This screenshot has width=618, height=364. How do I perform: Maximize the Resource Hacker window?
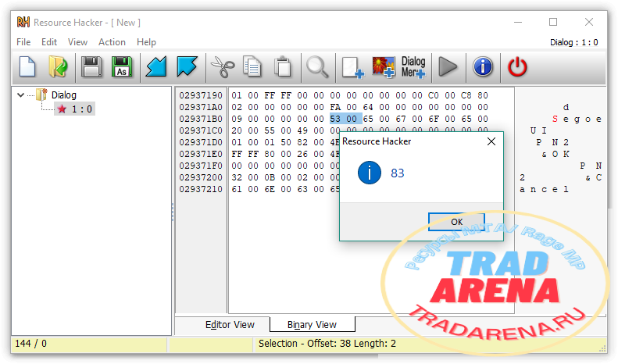point(553,22)
